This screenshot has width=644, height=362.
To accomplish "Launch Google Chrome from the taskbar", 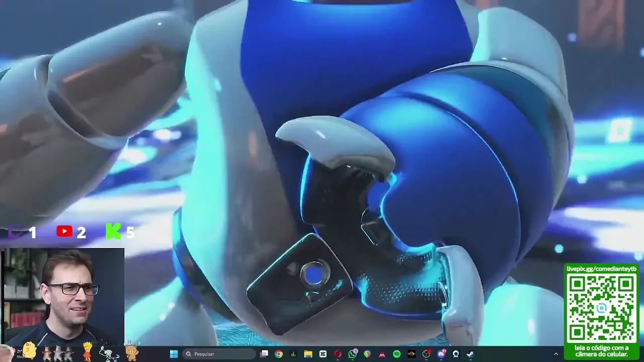I will click(x=279, y=354).
